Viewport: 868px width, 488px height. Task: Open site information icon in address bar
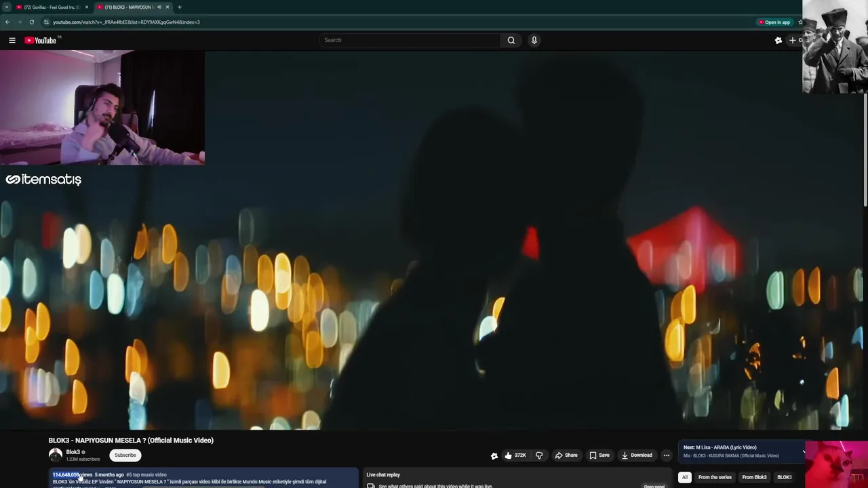(46, 22)
